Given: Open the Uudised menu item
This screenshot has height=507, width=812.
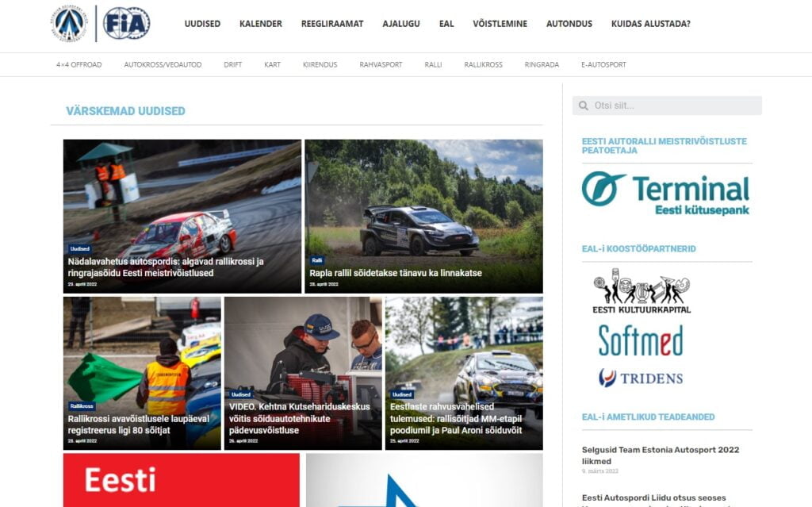Looking at the screenshot, I should click(x=202, y=24).
